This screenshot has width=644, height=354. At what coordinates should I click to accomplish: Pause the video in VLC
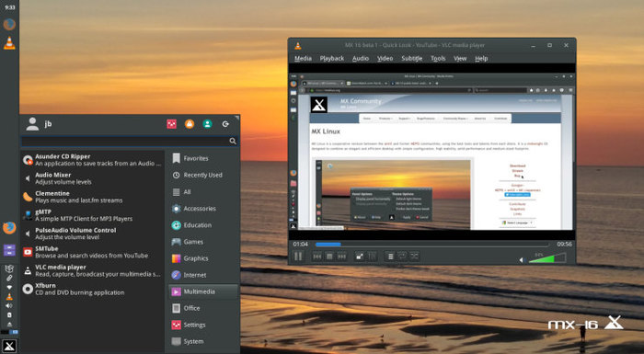(298, 257)
